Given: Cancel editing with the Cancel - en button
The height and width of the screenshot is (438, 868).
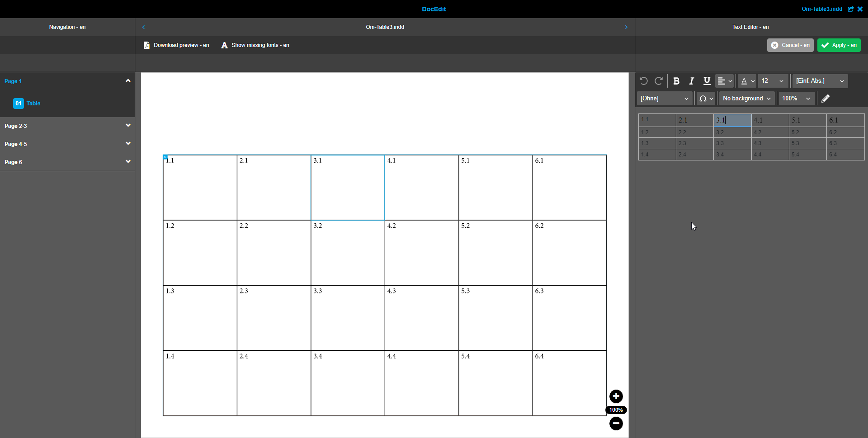Looking at the screenshot, I should point(790,45).
